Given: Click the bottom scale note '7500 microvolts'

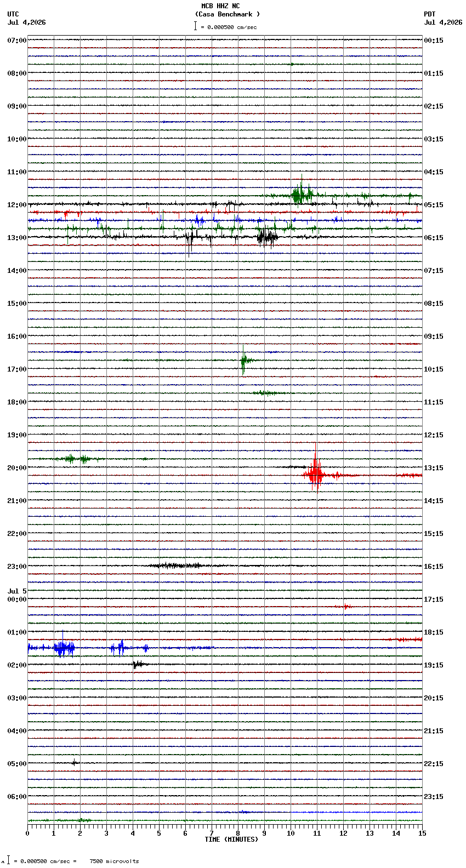Looking at the screenshot, I should tap(114, 861).
